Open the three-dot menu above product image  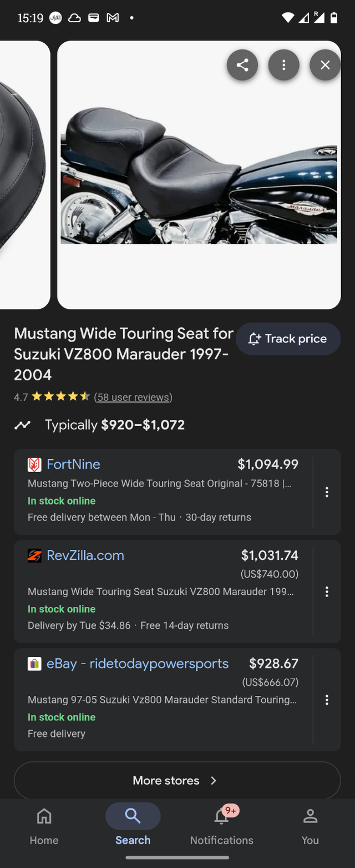(x=284, y=65)
